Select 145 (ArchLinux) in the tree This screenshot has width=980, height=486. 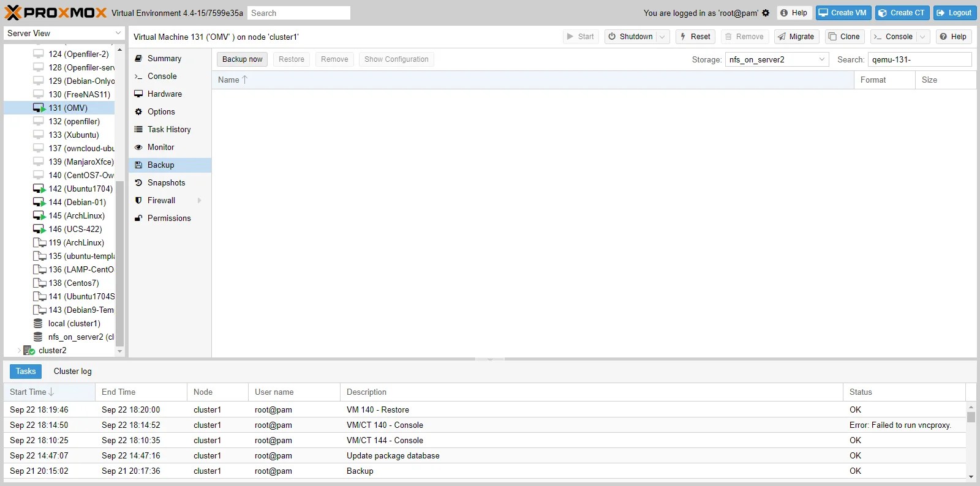tap(59, 215)
